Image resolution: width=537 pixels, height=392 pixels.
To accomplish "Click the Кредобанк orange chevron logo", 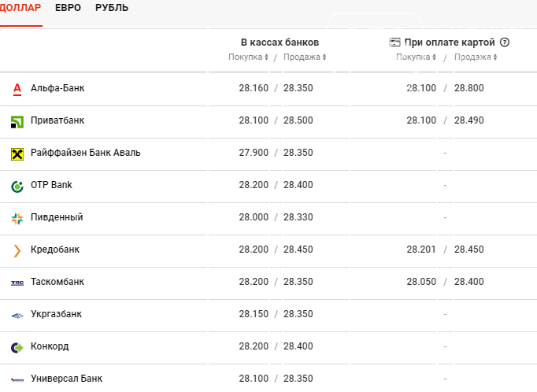I will pos(17,251).
